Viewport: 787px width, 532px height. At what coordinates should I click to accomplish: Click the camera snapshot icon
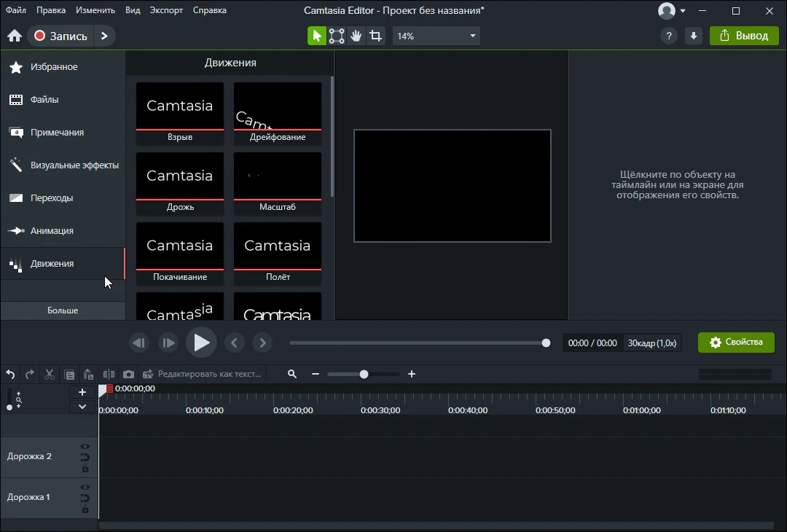click(x=128, y=374)
